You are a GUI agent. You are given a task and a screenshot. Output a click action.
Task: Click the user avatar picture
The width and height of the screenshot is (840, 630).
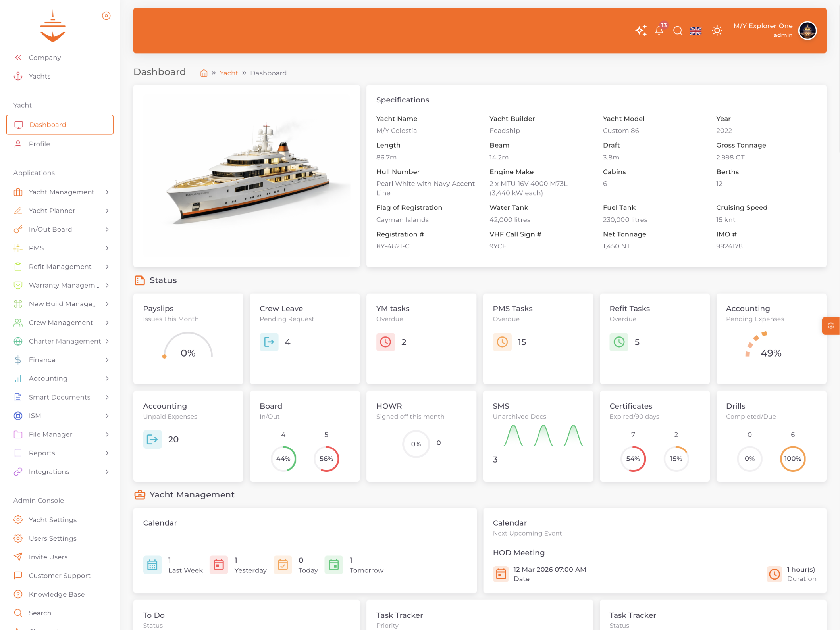coord(807,31)
